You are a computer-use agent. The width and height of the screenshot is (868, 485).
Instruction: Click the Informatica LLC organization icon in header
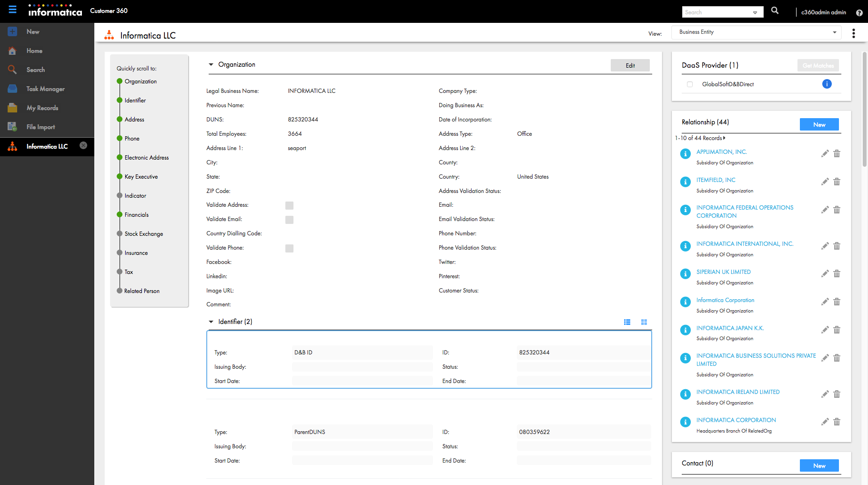click(109, 35)
